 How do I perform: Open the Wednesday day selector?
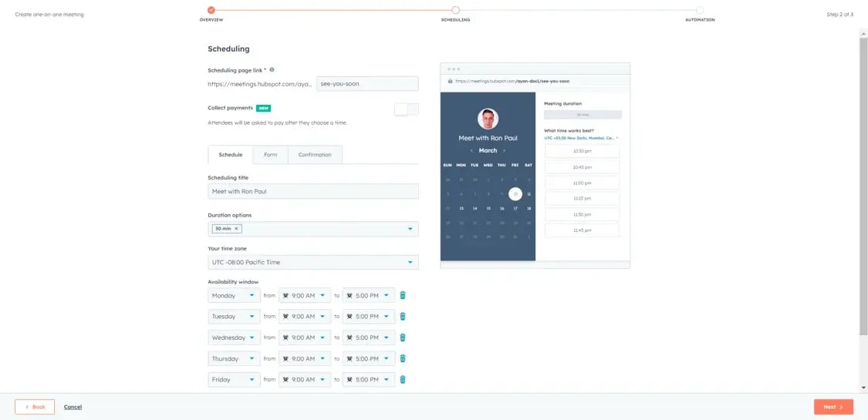[x=234, y=338]
